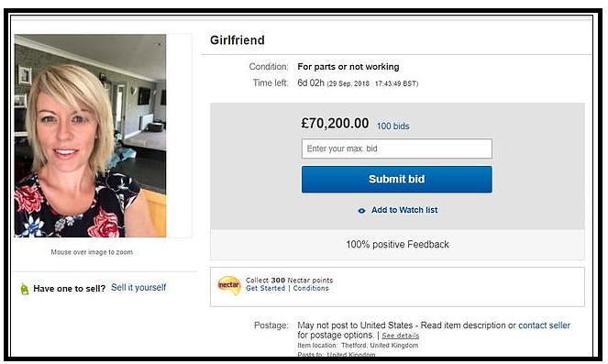Open the Nectar Conditions link
This screenshot has width=608, height=364.
pos(311,289)
